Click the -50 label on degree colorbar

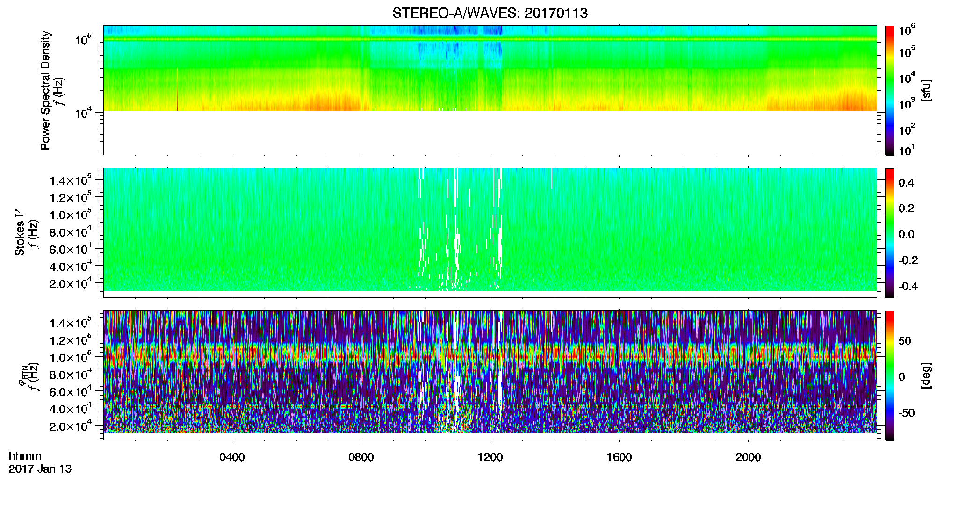click(x=907, y=413)
